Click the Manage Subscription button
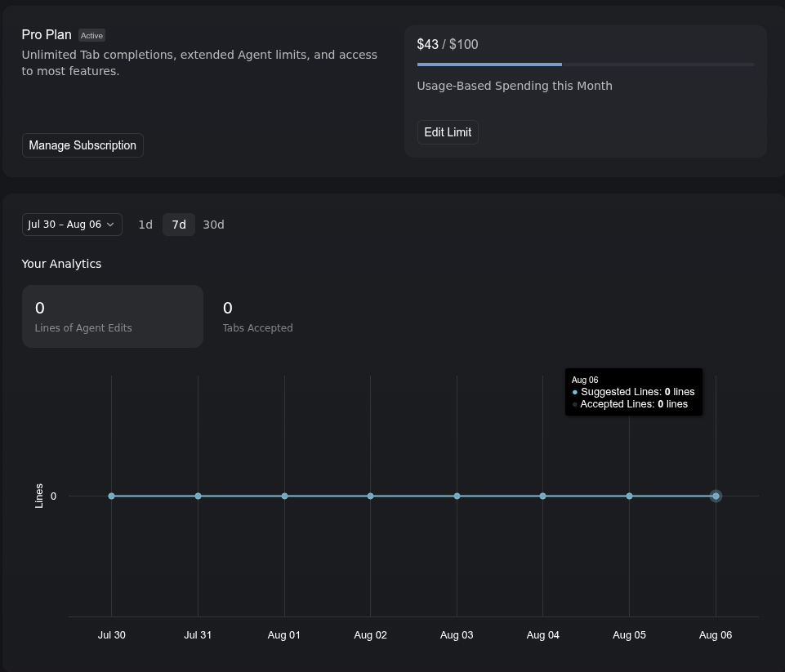 click(83, 145)
